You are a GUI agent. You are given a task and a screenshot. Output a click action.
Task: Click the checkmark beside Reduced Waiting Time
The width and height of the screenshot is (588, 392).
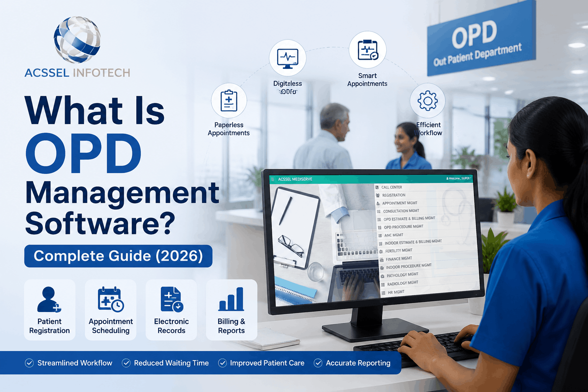point(126,363)
